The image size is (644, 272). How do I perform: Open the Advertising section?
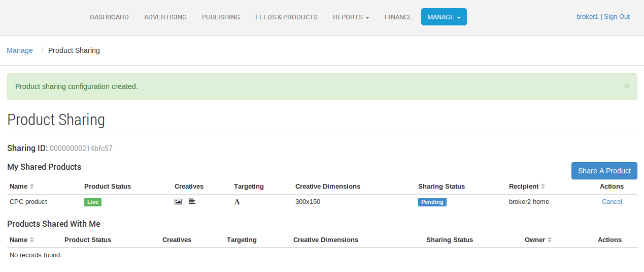(165, 17)
